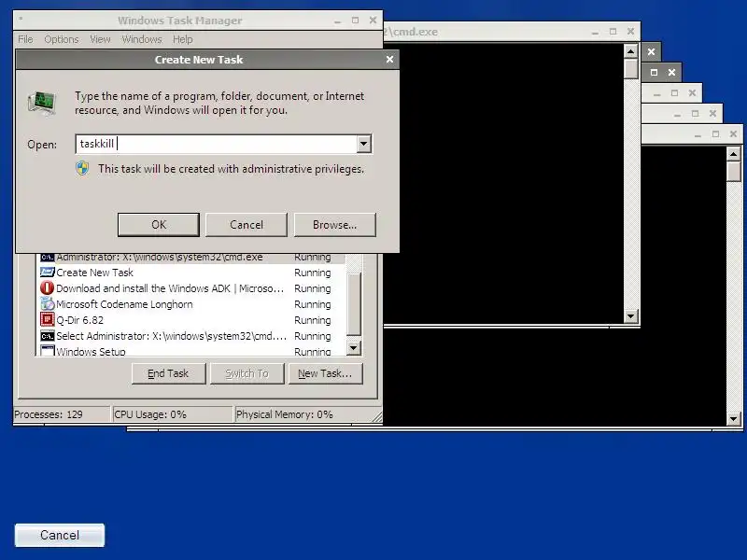The height and width of the screenshot is (560, 747).
Task: Select the Create New Task row icon
Action: 48,272
